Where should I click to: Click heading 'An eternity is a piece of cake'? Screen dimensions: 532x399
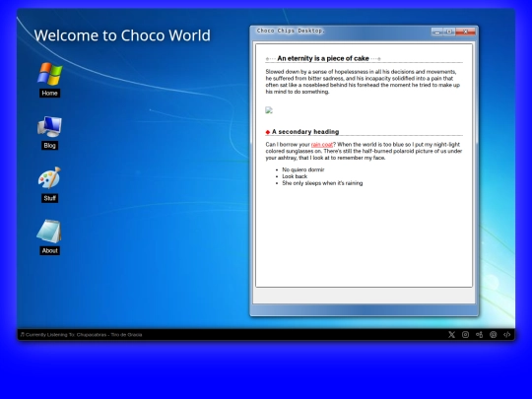[x=323, y=58]
